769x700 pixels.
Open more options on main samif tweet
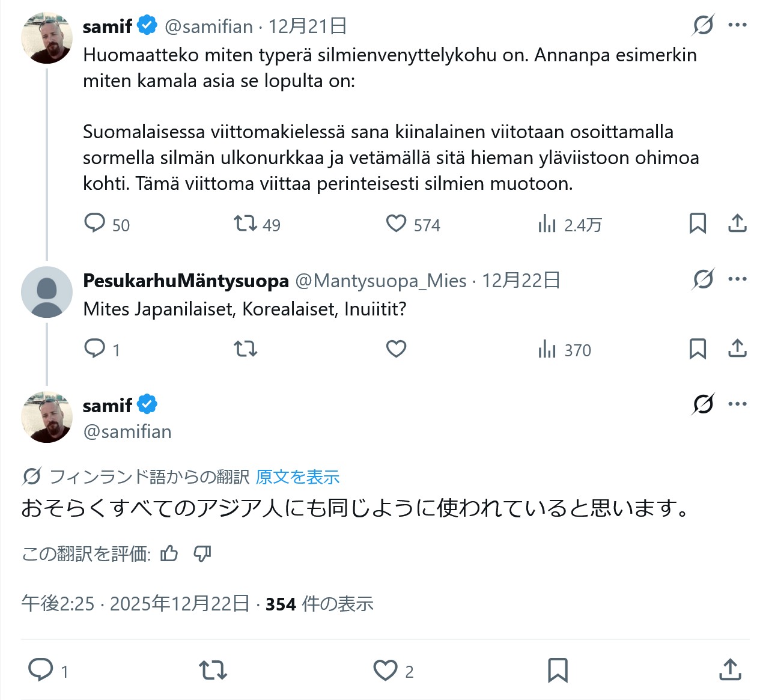737,404
